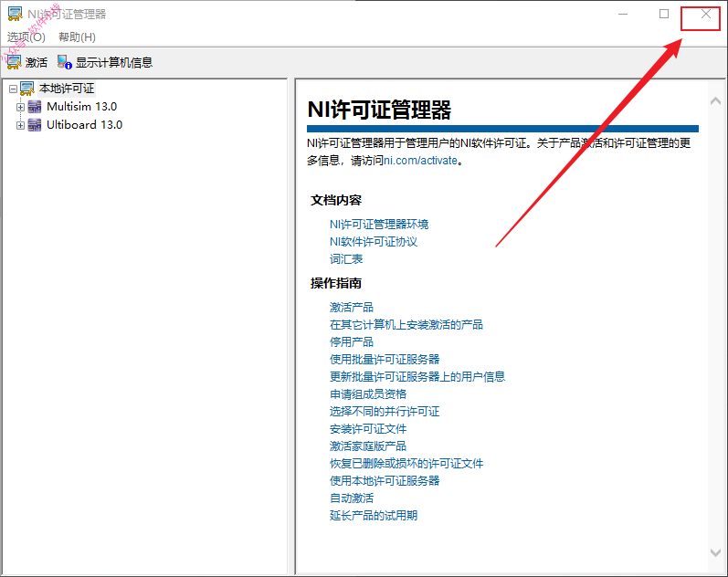
Task: Click the 激活 toolbar icon
Action: 14,62
